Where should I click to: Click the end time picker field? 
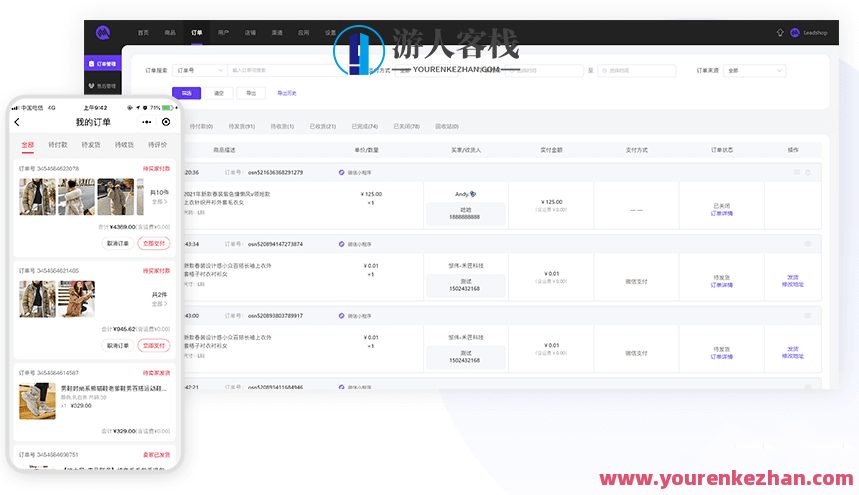(637, 71)
